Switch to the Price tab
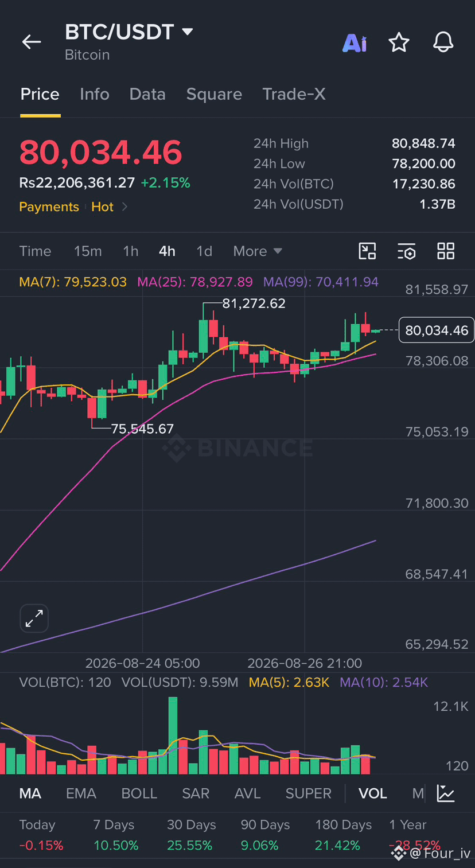475x868 pixels. tap(40, 94)
